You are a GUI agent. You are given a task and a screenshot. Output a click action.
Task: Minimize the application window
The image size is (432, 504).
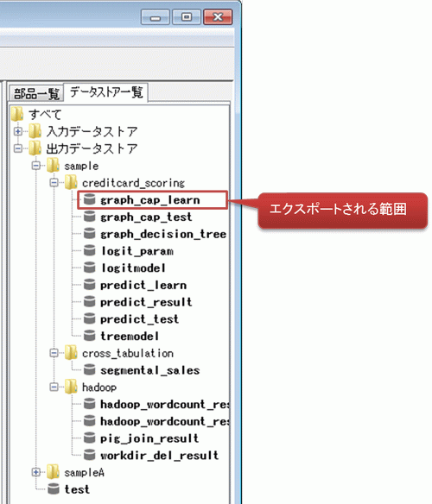click(x=156, y=16)
